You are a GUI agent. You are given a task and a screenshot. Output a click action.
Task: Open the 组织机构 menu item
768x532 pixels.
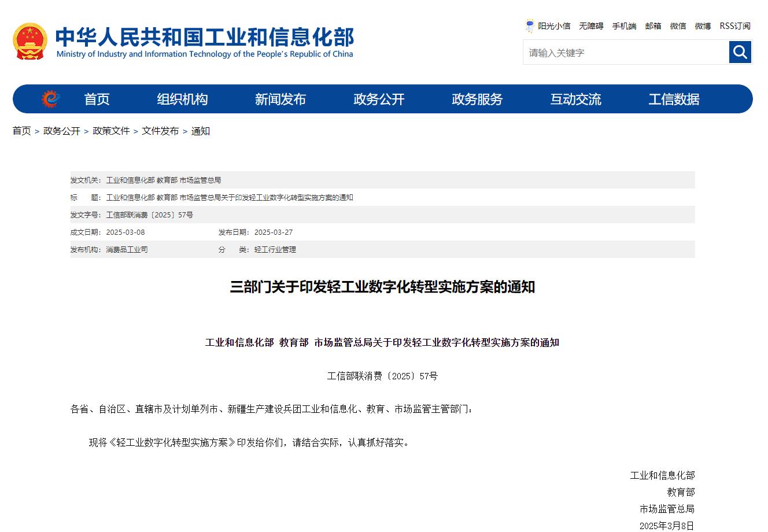182,99
